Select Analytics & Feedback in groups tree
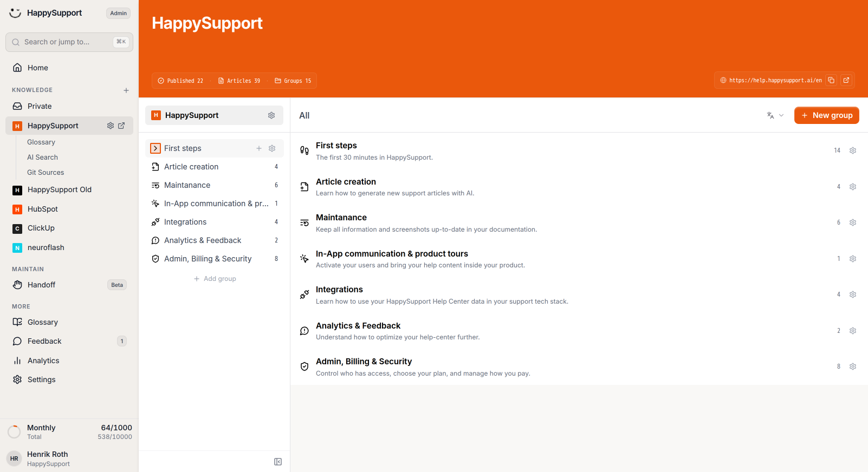 tap(215, 240)
